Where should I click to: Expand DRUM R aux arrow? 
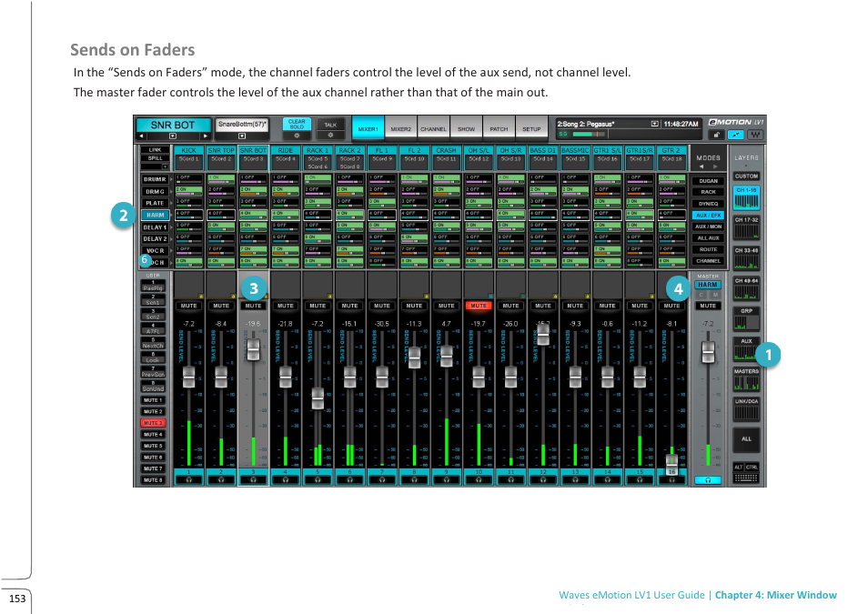[170, 179]
